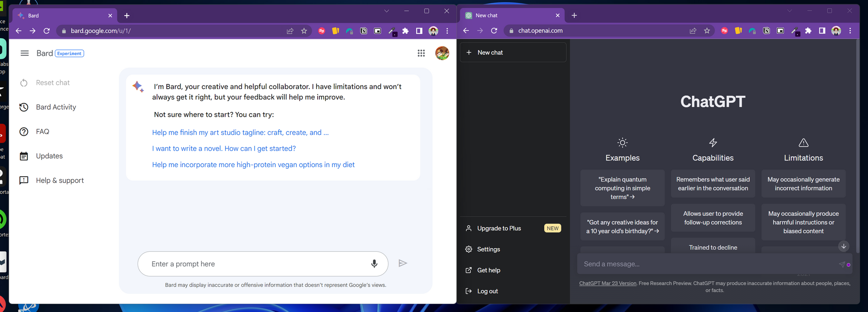Screen dimensions: 868x312
Task: Toggle side panel in Bard browser window
Action: (x=419, y=31)
